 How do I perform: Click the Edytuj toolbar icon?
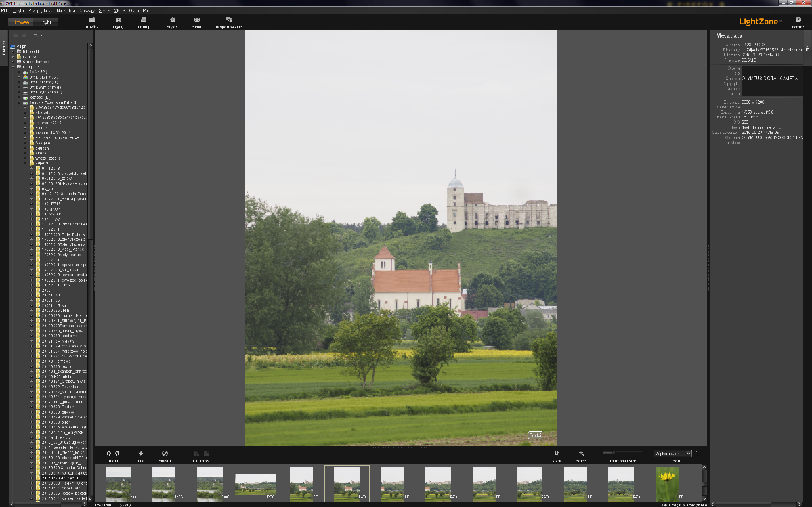click(118, 20)
